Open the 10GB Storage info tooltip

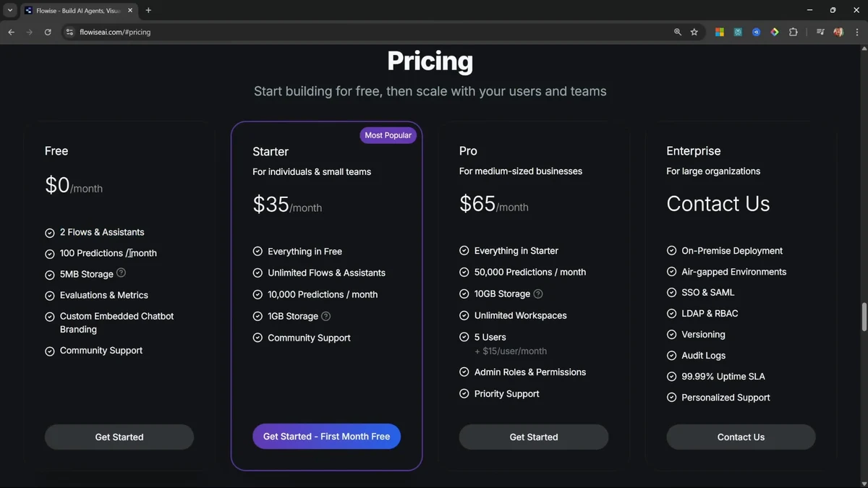coord(537,294)
